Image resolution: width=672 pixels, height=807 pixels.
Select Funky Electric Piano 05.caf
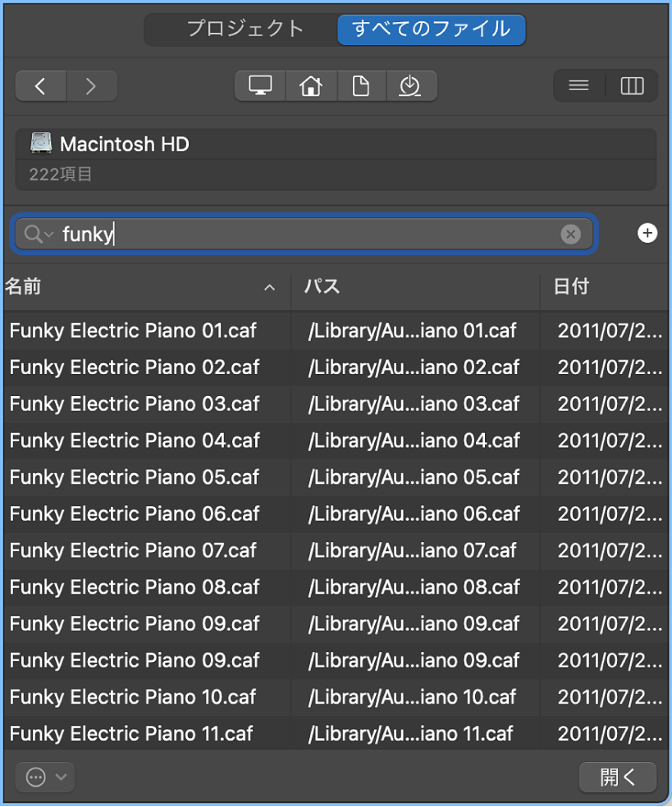point(134,477)
